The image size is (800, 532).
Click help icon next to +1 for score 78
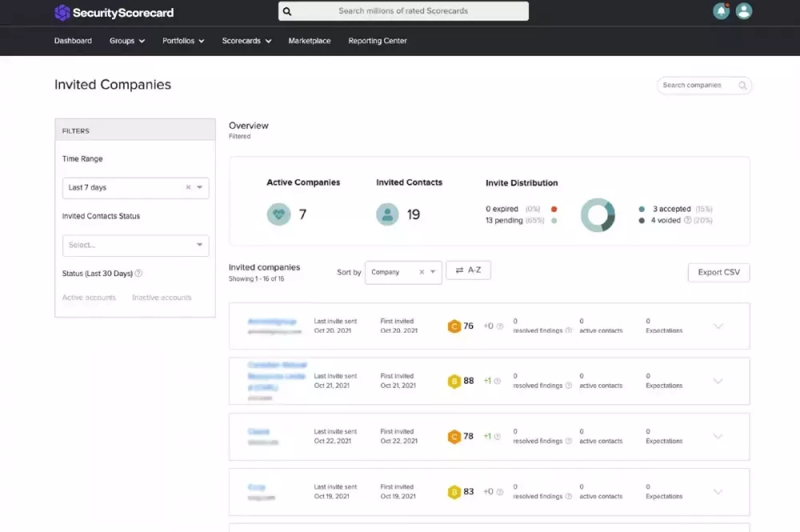click(x=498, y=437)
